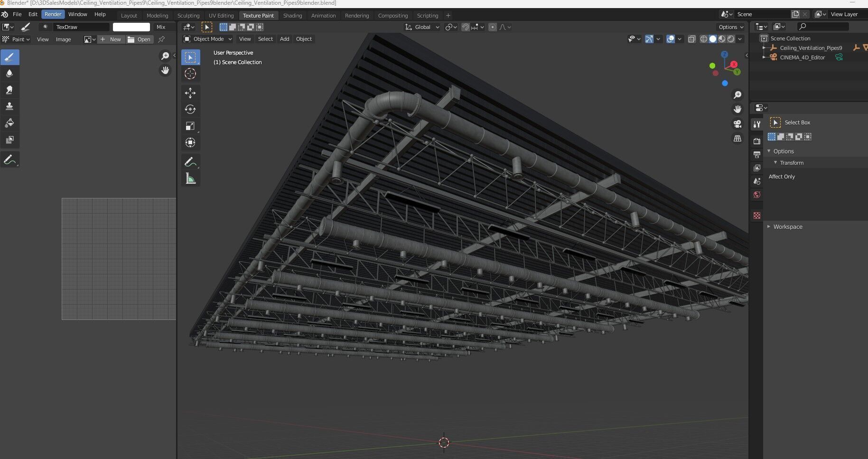Click the TexDraw brush name field
The height and width of the screenshot is (459, 868).
tap(81, 27)
